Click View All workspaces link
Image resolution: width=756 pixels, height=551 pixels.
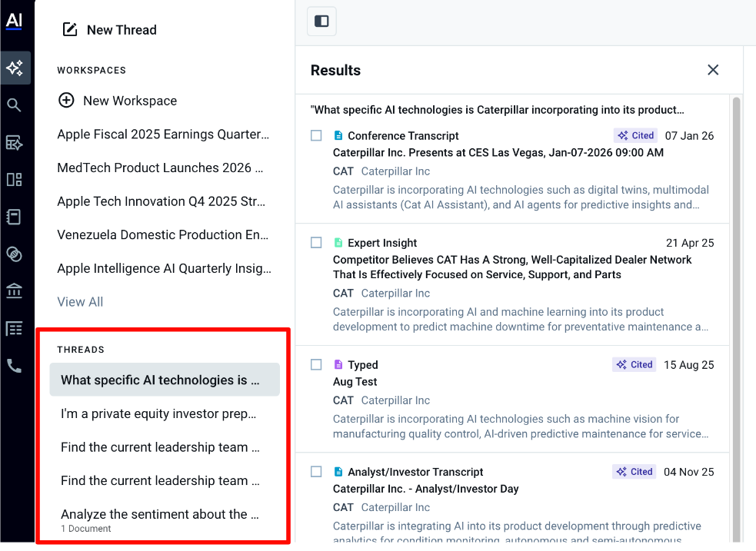point(80,302)
